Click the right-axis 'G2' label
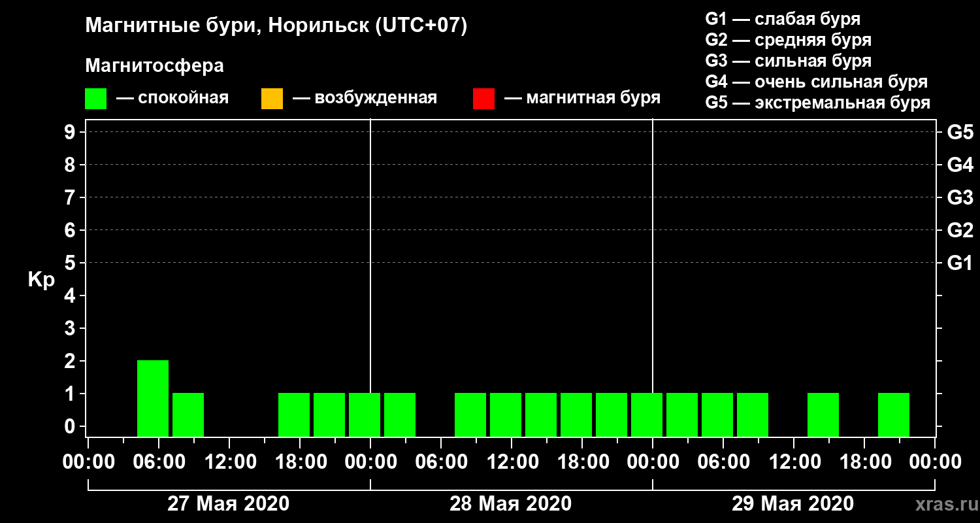The width and height of the screenshot is (980, 523). coord(960,230)
